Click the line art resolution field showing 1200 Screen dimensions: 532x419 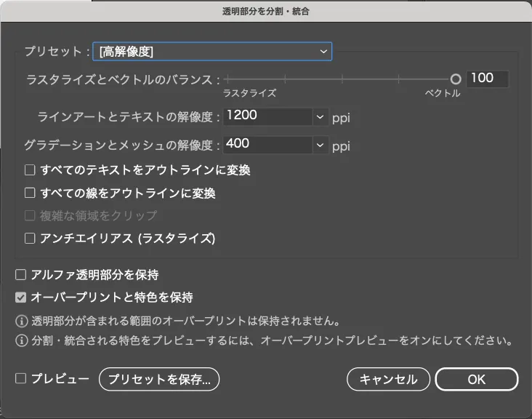point(267,116)
